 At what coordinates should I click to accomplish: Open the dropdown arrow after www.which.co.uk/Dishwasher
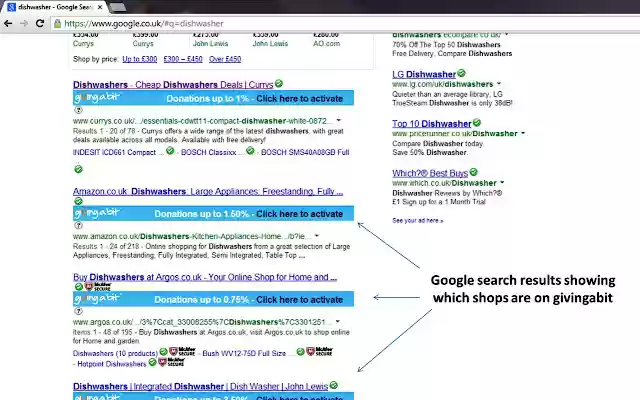502,182
